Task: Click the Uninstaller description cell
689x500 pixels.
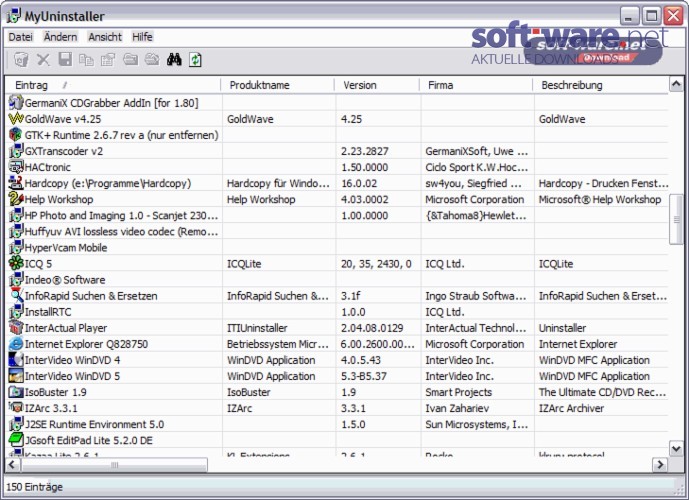Action: click(x=562, y=328)
